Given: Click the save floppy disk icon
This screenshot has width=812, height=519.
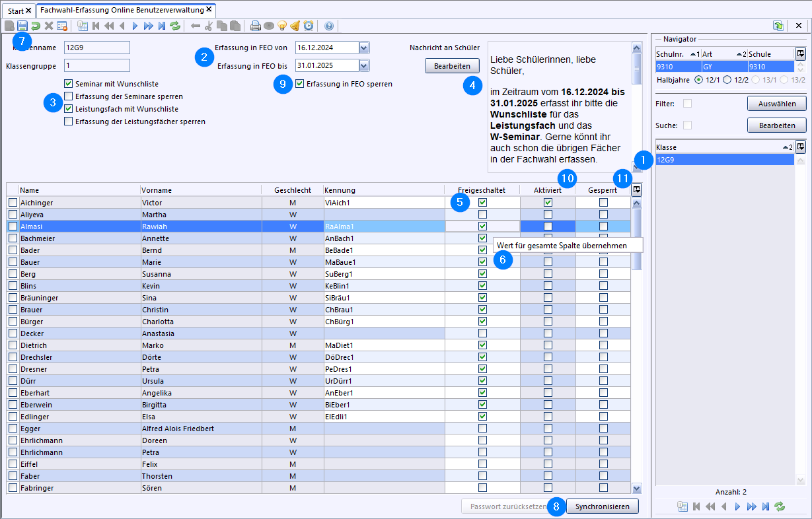Looking at the screenshot, I should coord(22,26).
